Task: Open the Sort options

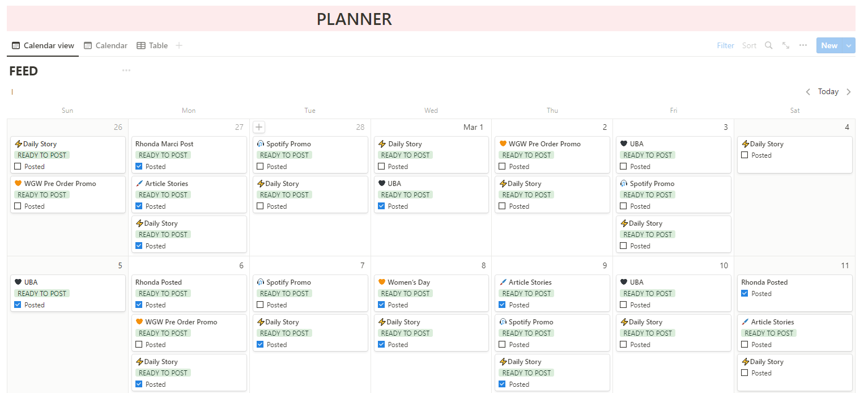Action: (749, 45)
